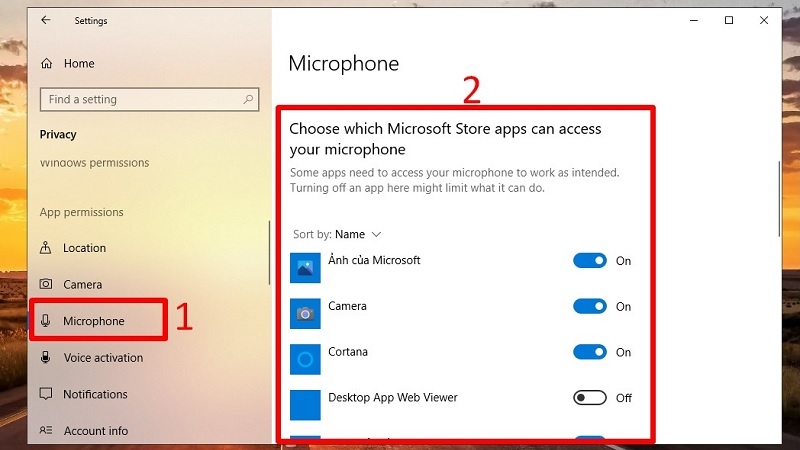Click the Ảnh của Microsoft photos icon
The width and height of the screenshot is (800, 450).
tap(305, 268)
